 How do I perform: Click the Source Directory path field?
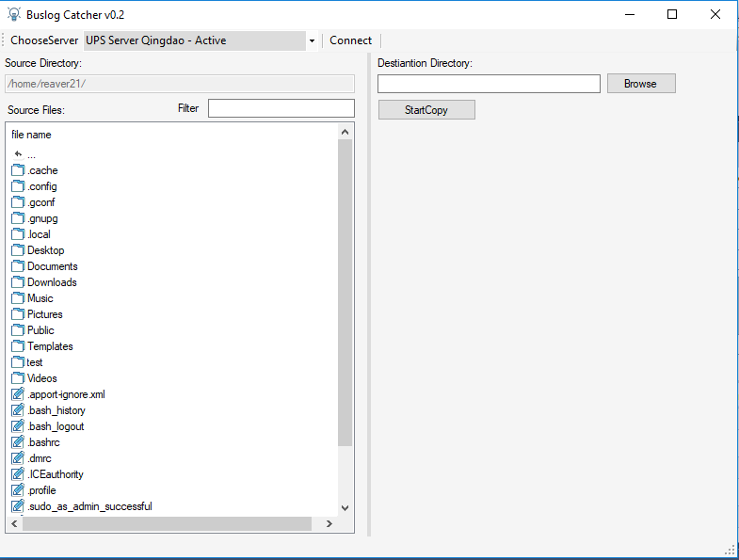pos(180,84)
